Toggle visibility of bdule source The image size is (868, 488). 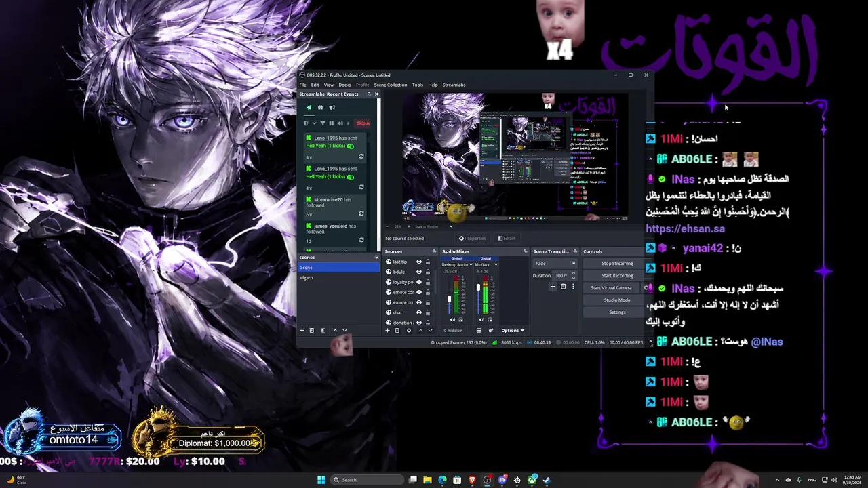(x=419, y=272)
